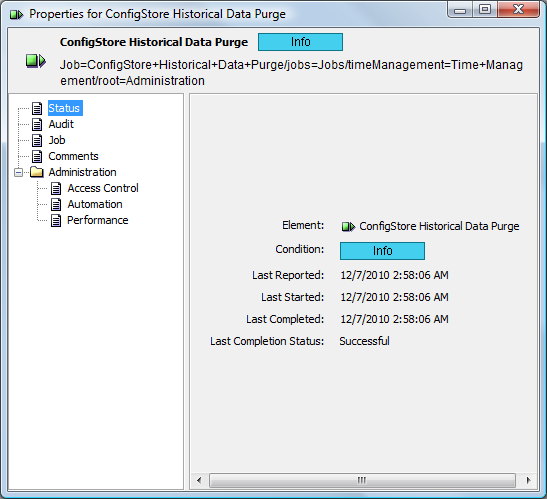The width and height of the screenshot is (547, 499).
Task: Click the Status document icon
Action: pos(37,108)
